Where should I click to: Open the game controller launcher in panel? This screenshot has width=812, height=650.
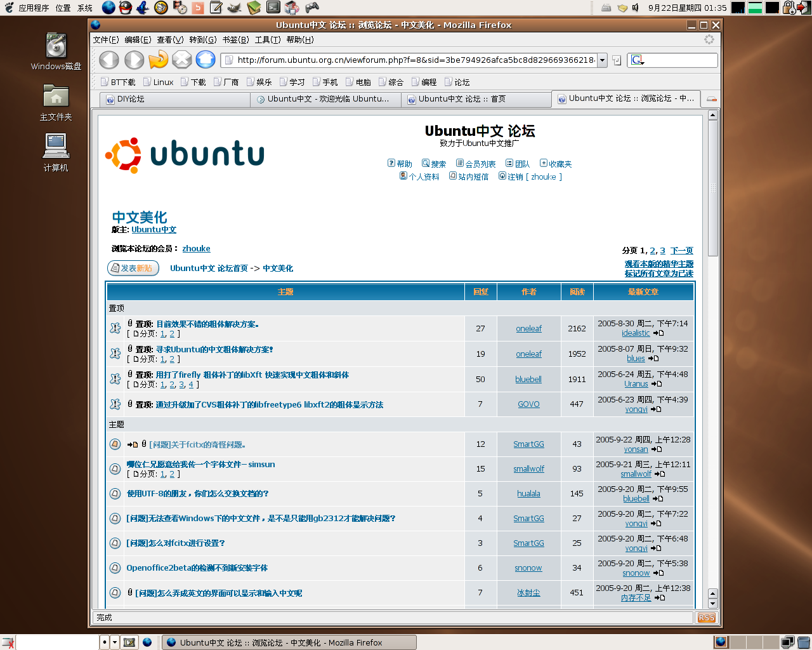point(311,8)
